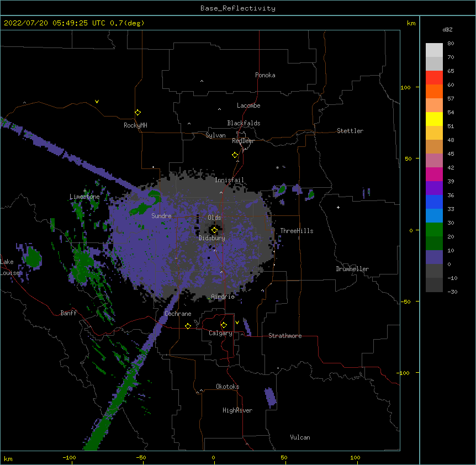Viewport: 476px width, 465px height.
Task: Click the yellow radar site marker at Olds
Action: [214, 230]
